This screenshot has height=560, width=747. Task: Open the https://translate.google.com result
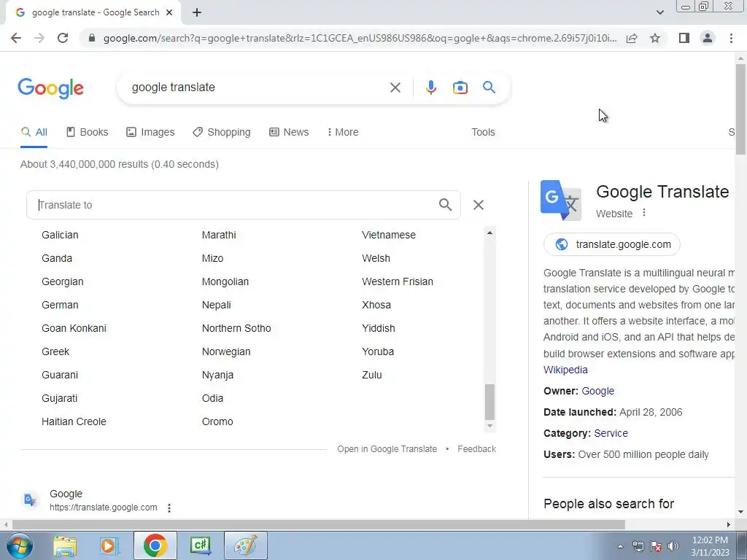click(x=104, y=507)
